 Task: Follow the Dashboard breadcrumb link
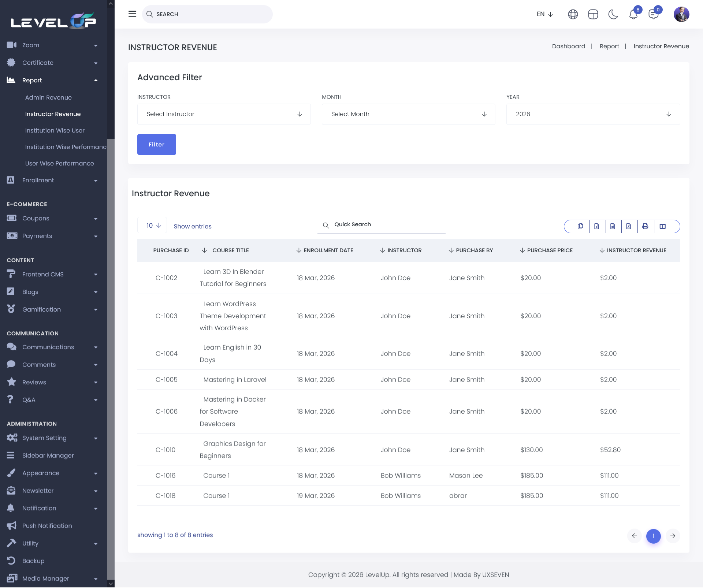point(568,46)
